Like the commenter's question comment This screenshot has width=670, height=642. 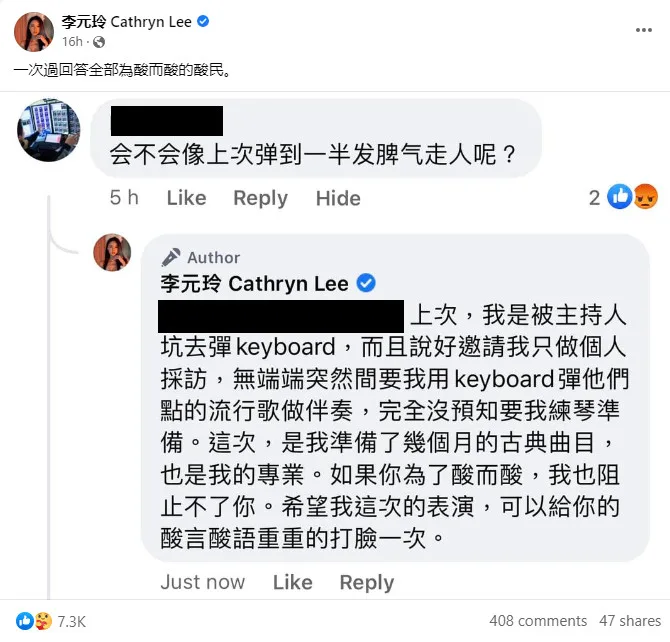pos(186,198)
